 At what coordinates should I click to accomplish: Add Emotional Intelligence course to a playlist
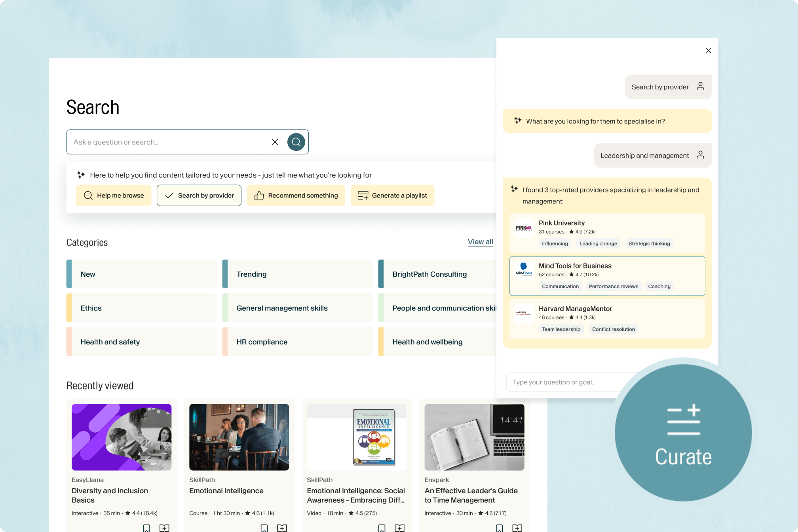pos(282,528)
